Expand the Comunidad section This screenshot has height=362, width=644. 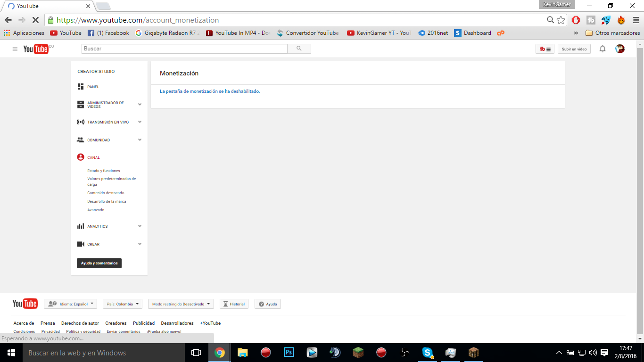click(x=140, y=140)
